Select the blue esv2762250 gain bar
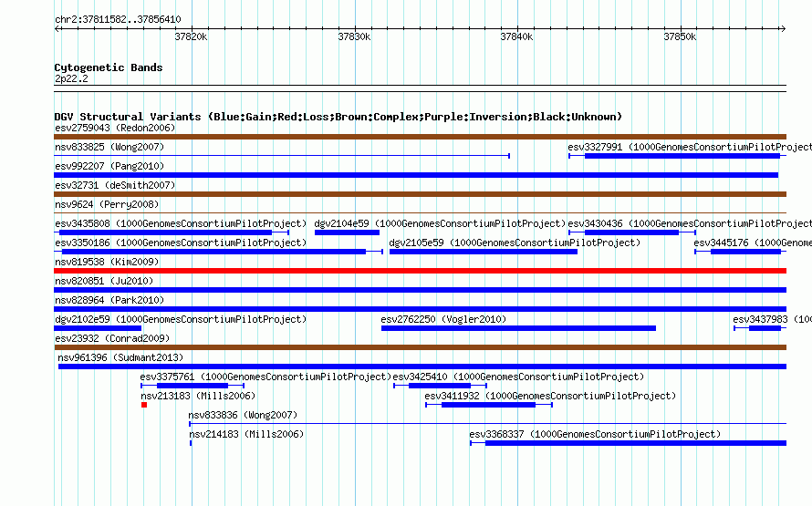The height and width of the screenshot is (506, 812). point(518,328)
